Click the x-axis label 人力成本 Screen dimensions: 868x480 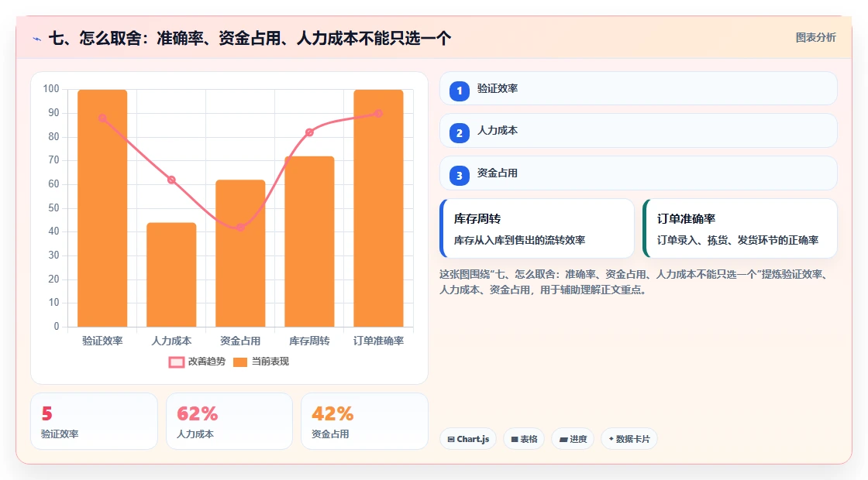(171, 341)
